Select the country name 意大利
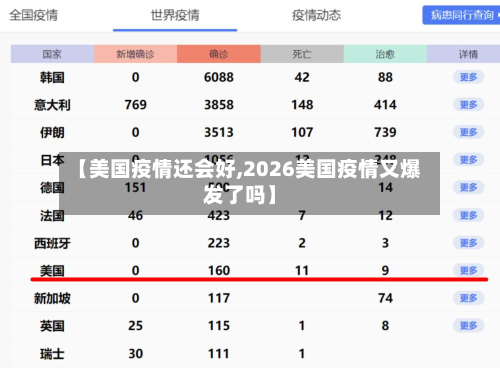This screenshot has width=500, height=368. (x=52, y=105)
